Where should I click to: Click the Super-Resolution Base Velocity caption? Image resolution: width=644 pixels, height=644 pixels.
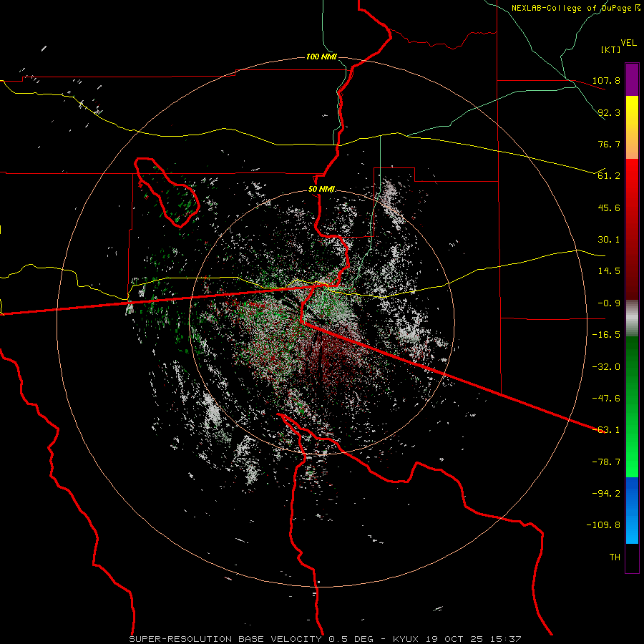[x=325, y=639]
